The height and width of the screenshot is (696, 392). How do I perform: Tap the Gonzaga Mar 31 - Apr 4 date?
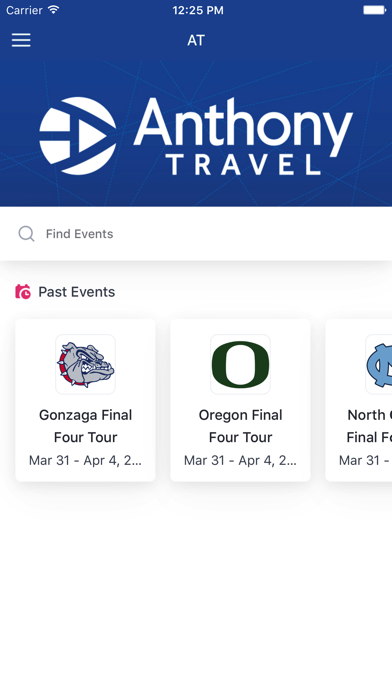85,460
